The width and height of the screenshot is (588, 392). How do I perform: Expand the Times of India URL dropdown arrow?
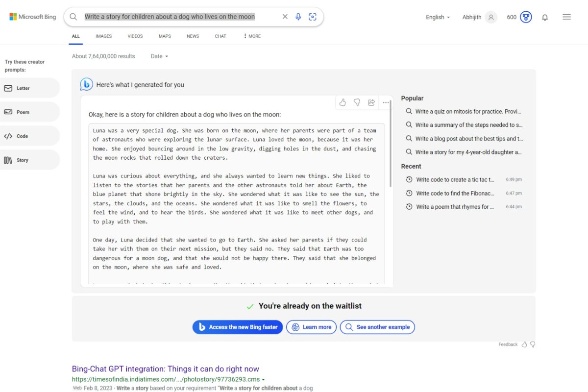click(263, 380)
